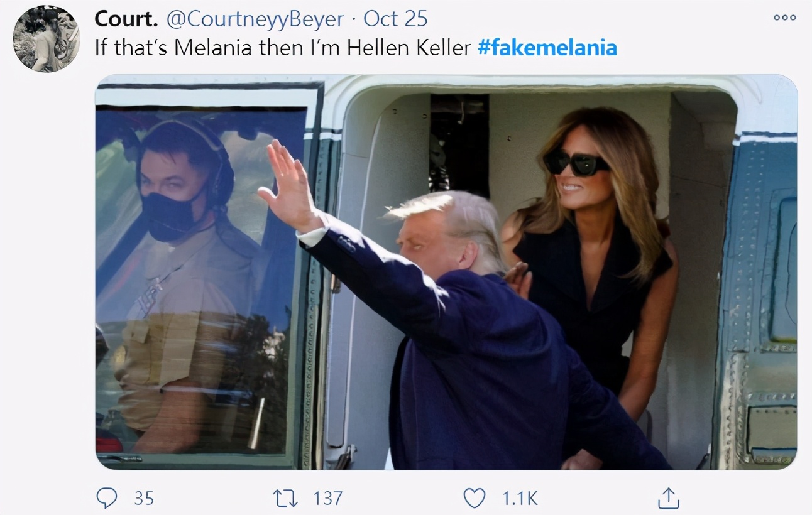Click the reply speech bubble icon
812x515 pixels.
click(x=107, y=498)
